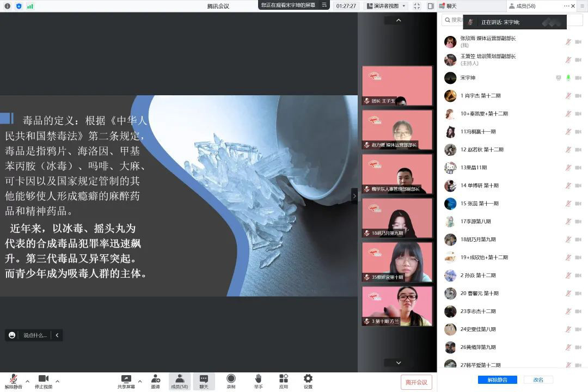Click the network signal strength icon
The image size is (588, 392).
point(30,6)
